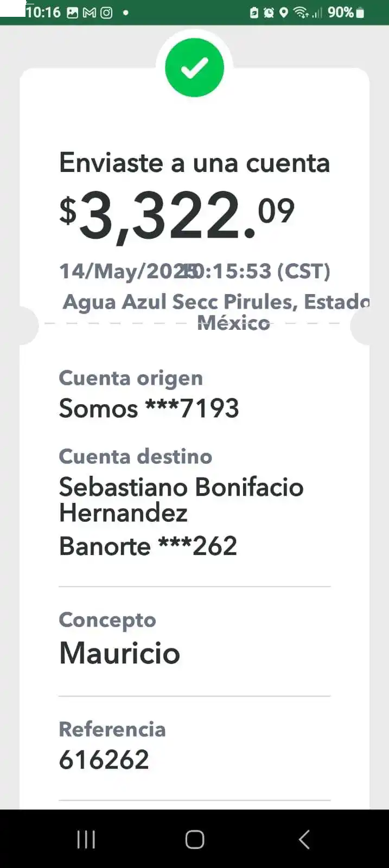Tap the Concepto value Mauricio
The width and height of the screenshot is (389, 868).
click(x=119, y=653)
